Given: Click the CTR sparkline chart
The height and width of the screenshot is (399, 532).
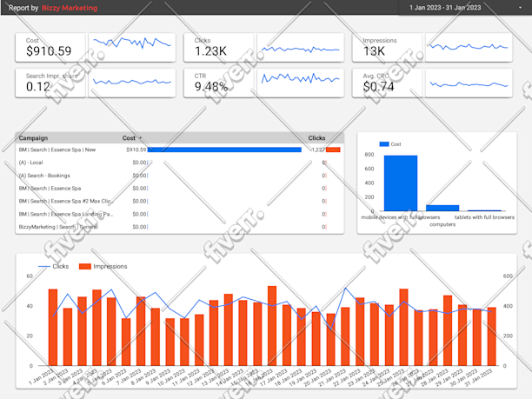Looking at the screenshot, I should point(300,83).
